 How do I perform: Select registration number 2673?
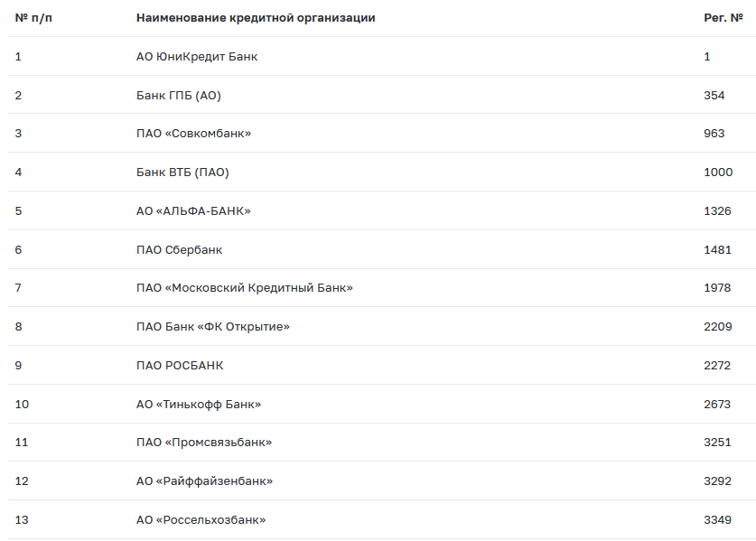717,405
